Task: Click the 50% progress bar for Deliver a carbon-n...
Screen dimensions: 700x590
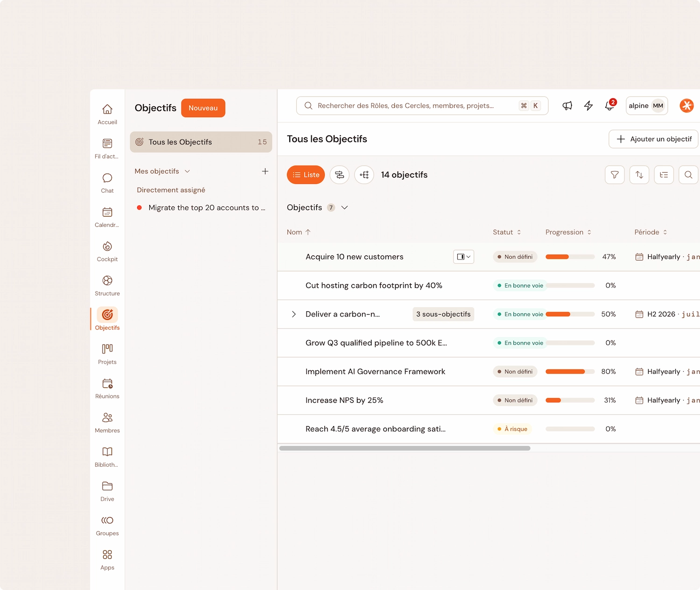Action: click(570, 314)
